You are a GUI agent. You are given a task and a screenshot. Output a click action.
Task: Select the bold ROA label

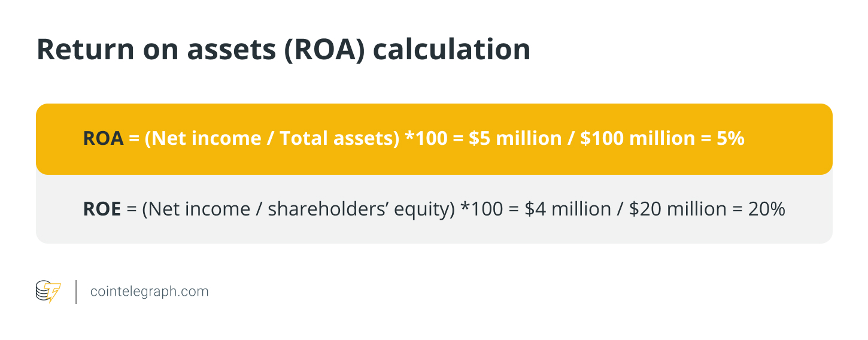(103, 139)
